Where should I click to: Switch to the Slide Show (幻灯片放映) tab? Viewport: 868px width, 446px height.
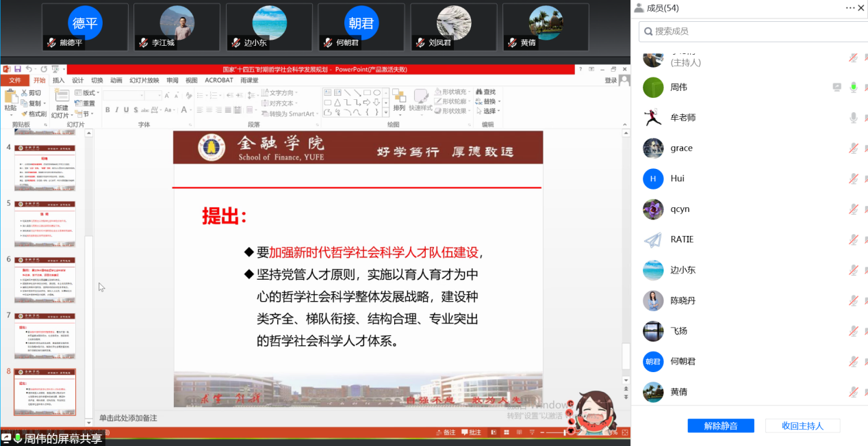click(144, 80)
